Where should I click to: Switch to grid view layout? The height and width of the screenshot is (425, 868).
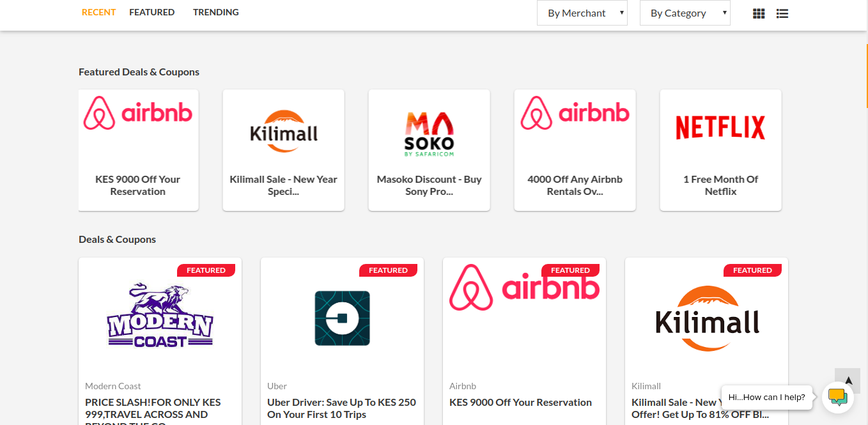coord(759,13)
